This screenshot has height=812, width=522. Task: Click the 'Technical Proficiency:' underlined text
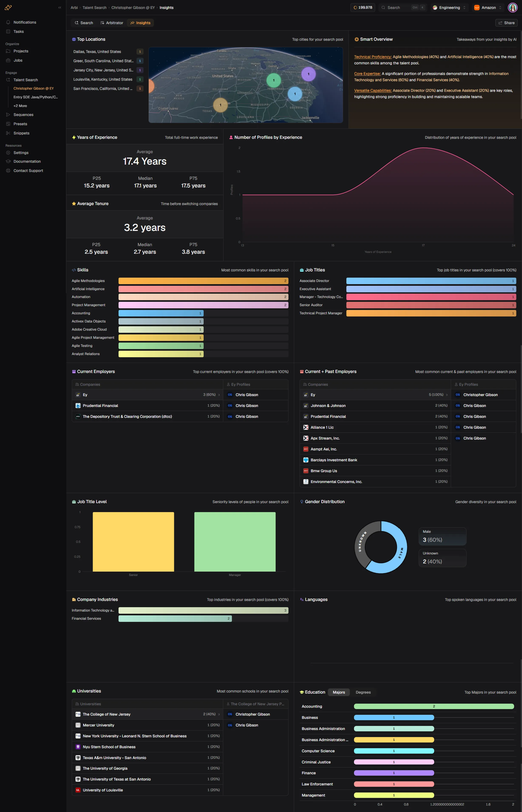coord(373,57)
